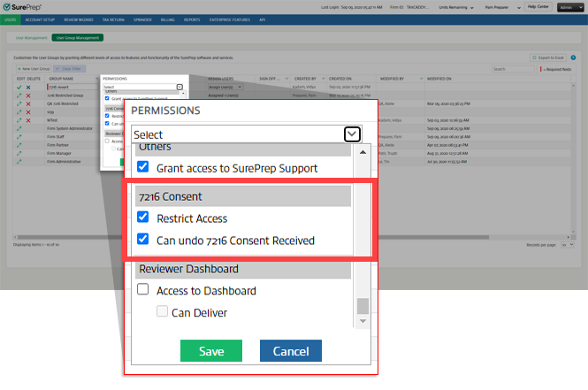Click pencil icon for QA 7216 Restricted

[x=19, y=103]
